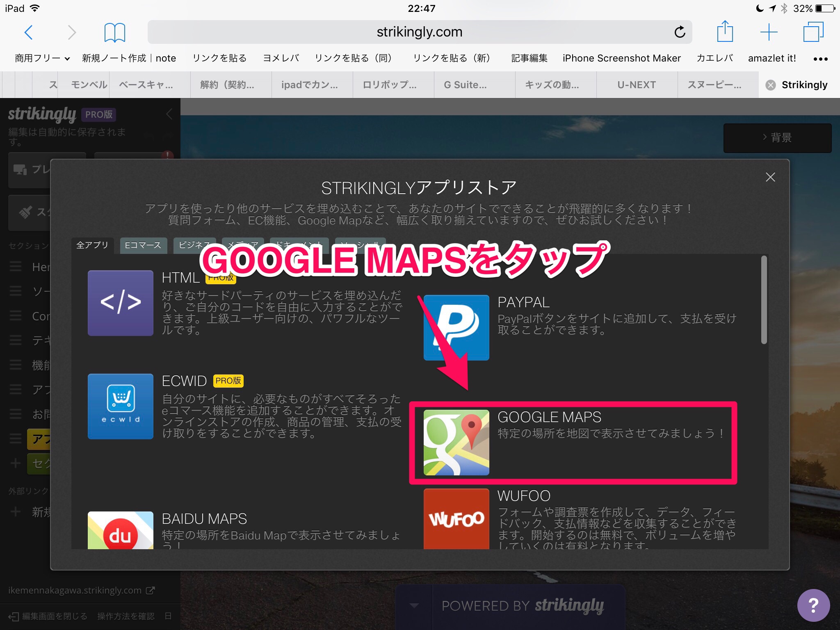The image size is (840, 630).
Task: Close the app store dialog
Action: 770,177
